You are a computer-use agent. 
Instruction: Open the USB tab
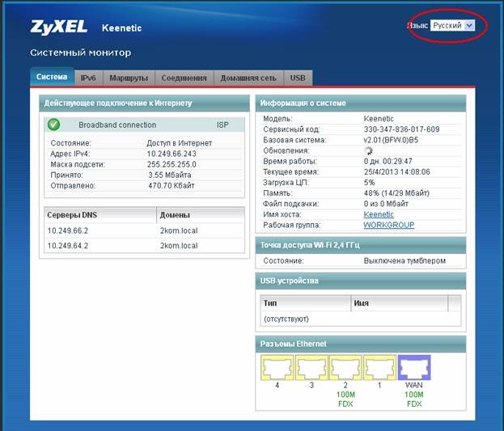click(298, 78)
